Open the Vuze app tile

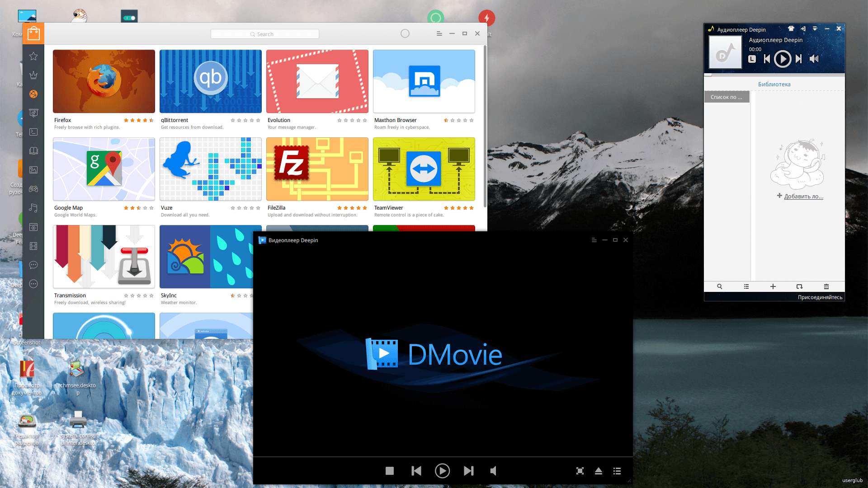[x=211, y=169]
